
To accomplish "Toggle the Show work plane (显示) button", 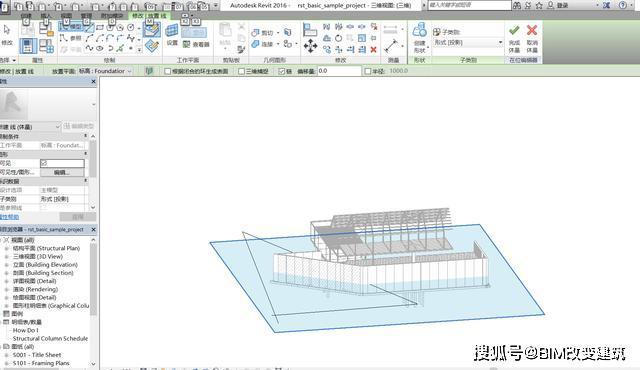I will [194, 33].
